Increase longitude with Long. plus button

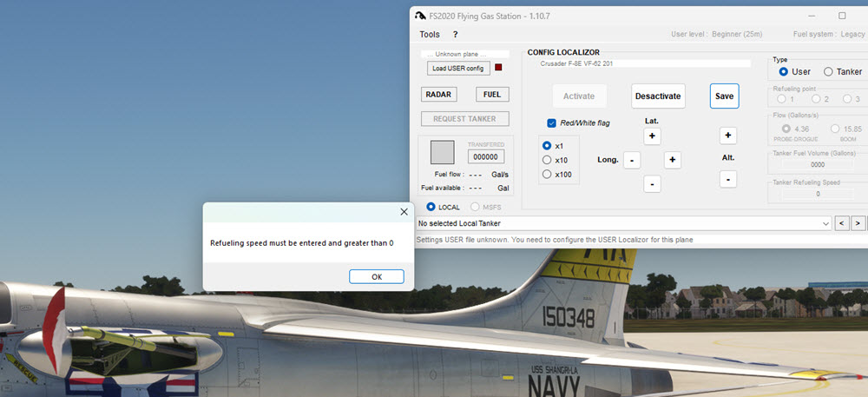click(x=672, y=160)
